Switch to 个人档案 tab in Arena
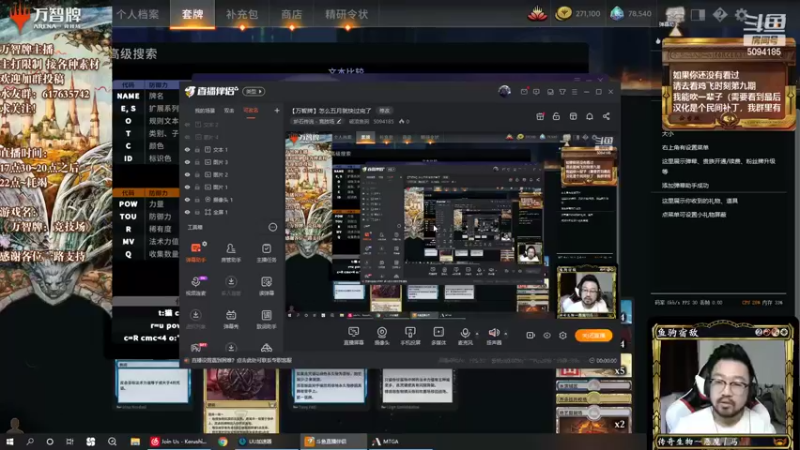Viewport: 800px width, 450px height. [x=138, y=14]
